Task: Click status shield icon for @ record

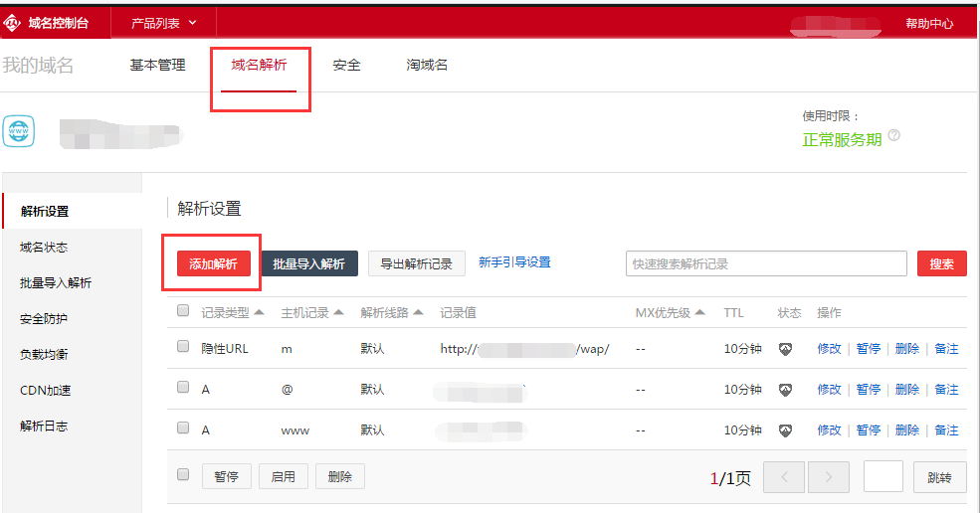Action: pos(785,390)
